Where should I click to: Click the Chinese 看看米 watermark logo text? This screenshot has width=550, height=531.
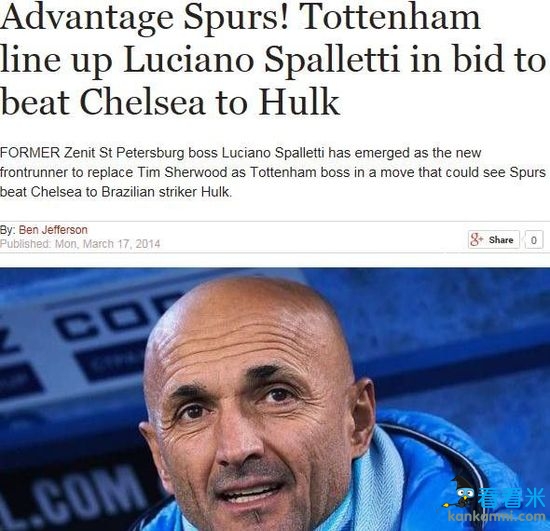pos(511,498)
